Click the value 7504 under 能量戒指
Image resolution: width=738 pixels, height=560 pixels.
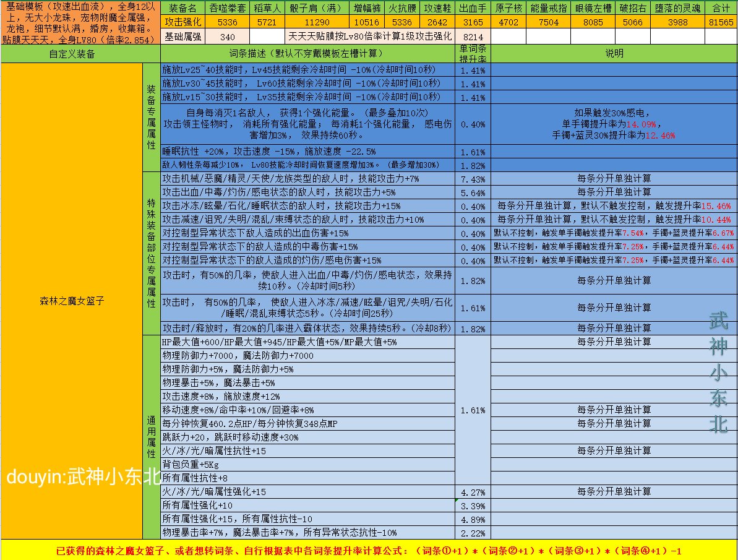tap(548, 22)
